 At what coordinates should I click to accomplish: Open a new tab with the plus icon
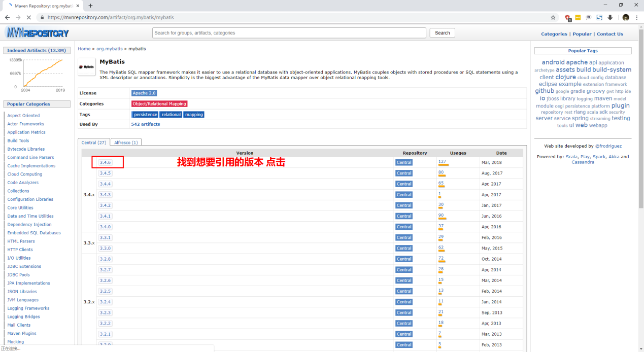pyautogui.click(x=90, y=6)
